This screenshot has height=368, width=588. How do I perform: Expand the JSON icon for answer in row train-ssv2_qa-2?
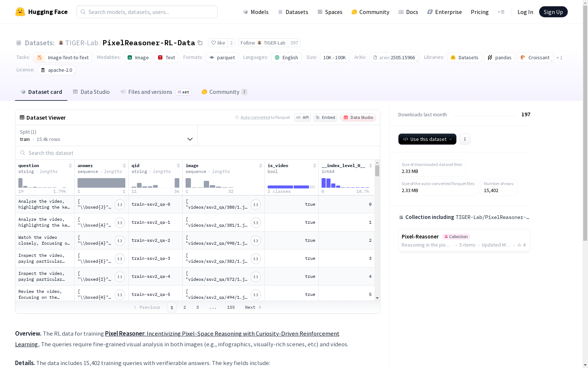(120, 241)
